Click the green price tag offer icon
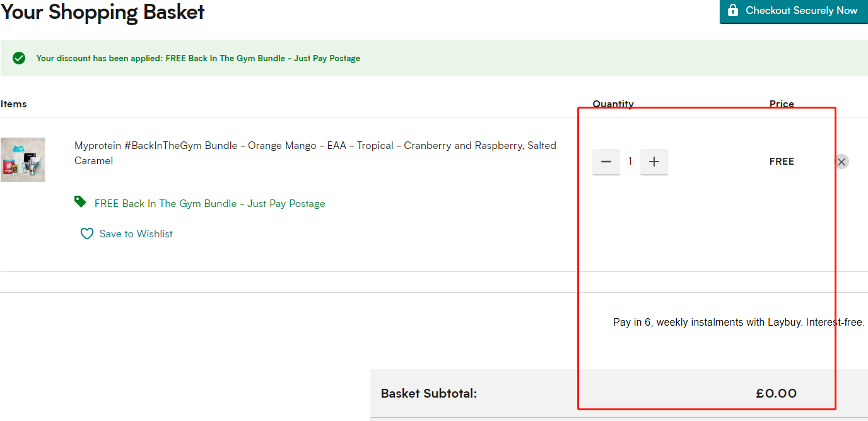 pyautogui.click(x=80, y=202)
